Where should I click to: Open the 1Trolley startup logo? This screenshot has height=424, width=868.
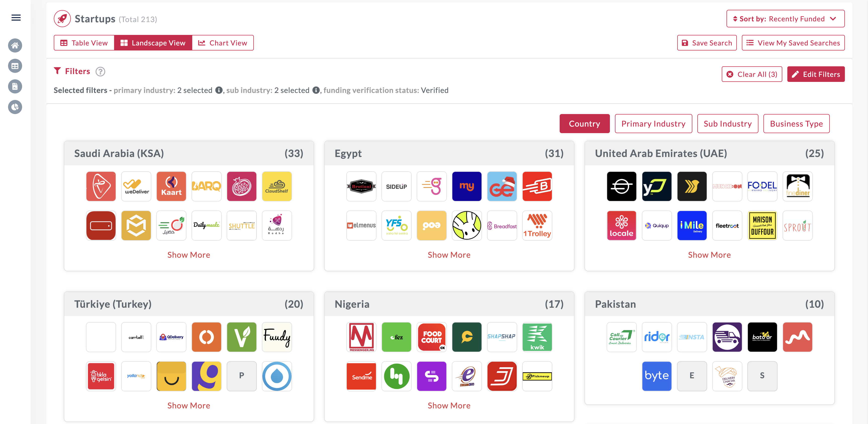(x=537, y=225)
